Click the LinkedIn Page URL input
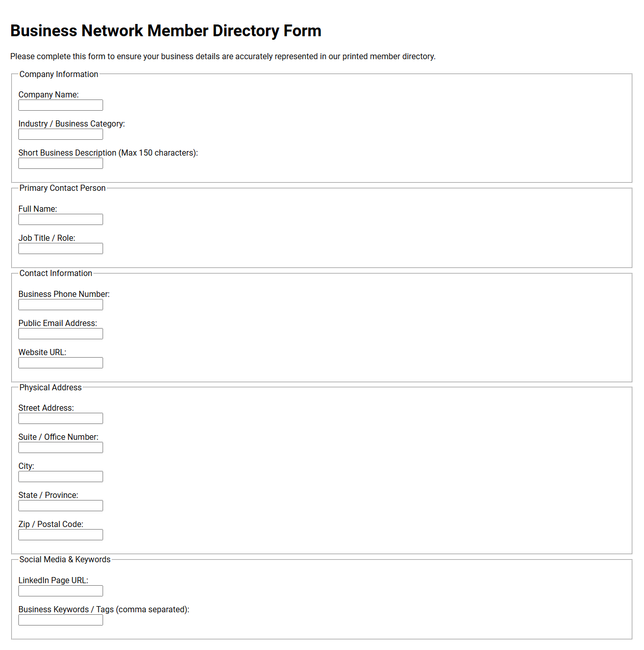644x650 pixels. coord(61,591)
